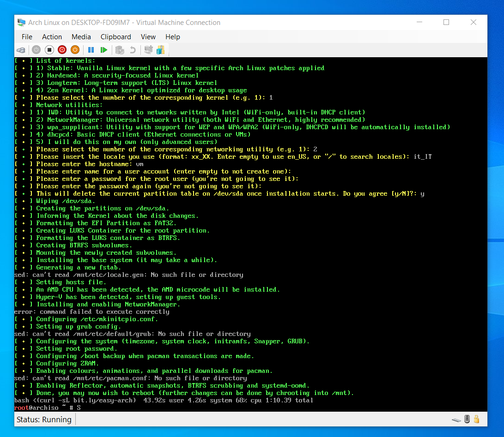The height and width of the screenshot is (437, 504).
Task: Click the greyed-out Start power icon
Action: pos(36,50)
